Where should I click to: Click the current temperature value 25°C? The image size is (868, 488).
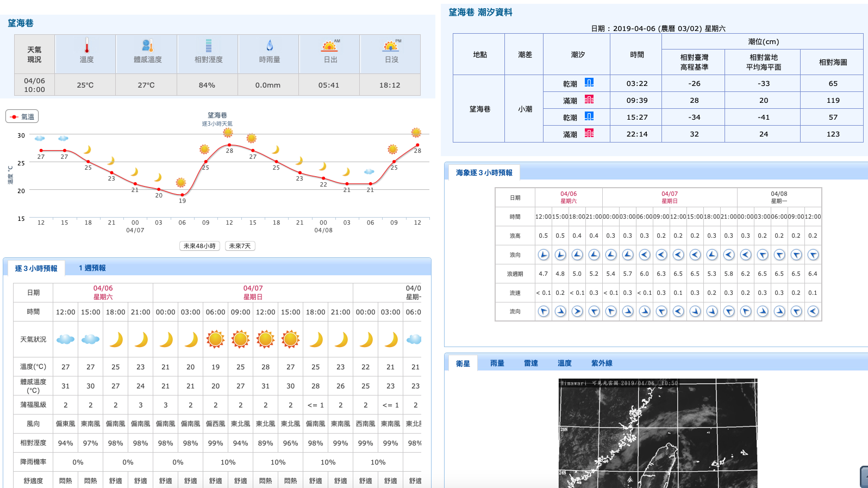[x=85, y=85]
